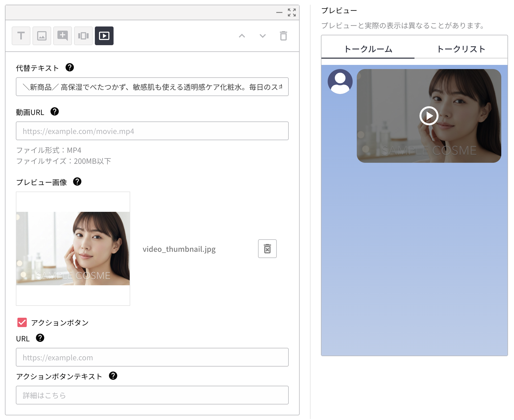This screenshot has height=420, width=514.
Task: Select the rich message plus-bubble icon
Action: pyautogui.click(x=63, y=36)
